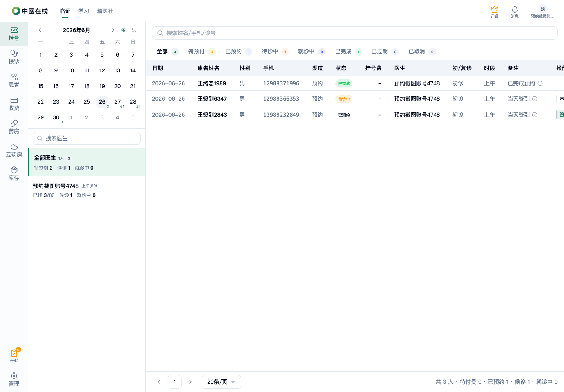Jump to today with 今 button
Screen dimensions: 564x392
tap(123, 30)
